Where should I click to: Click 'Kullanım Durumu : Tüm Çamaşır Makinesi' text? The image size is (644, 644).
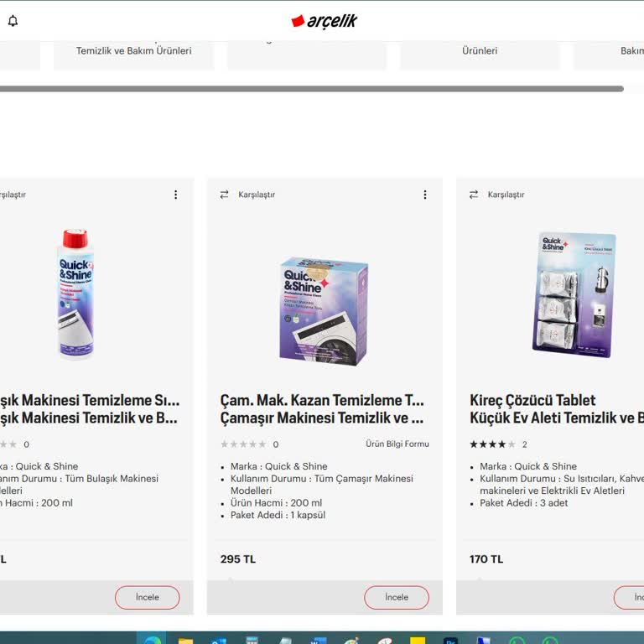pyautogui.click(x=322, y=479)
